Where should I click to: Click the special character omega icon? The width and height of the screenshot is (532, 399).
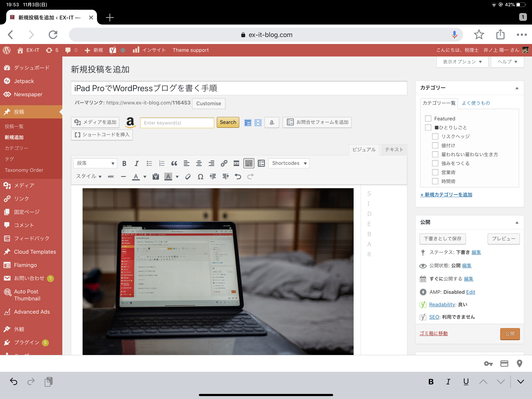point(200,177)
